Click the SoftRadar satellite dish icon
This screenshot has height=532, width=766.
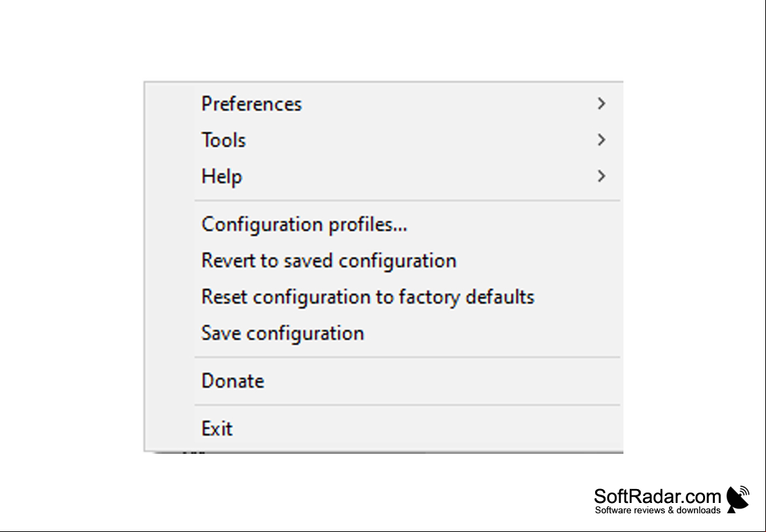tap(738, 499)
